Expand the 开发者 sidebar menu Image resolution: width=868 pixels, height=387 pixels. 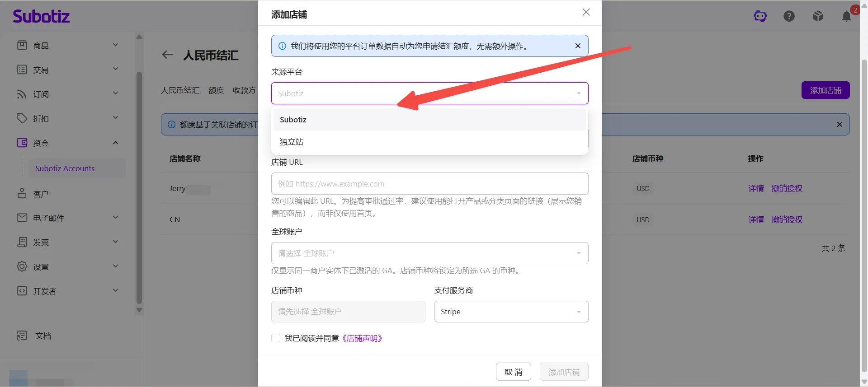115,290
